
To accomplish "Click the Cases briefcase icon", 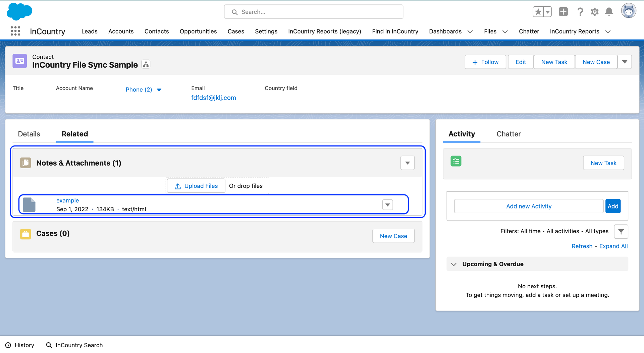I will pyautogui.click(x=25, y=234).
